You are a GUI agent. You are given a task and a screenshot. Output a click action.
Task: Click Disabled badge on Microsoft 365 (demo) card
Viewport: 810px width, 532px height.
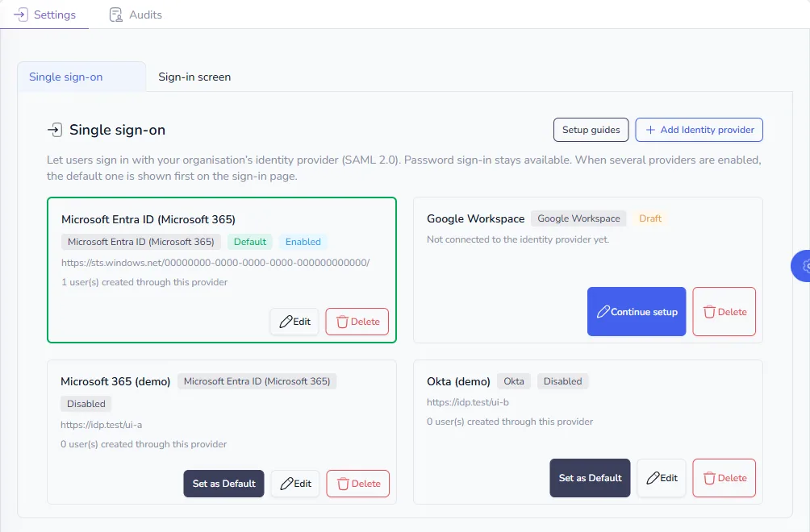point(86,404)
